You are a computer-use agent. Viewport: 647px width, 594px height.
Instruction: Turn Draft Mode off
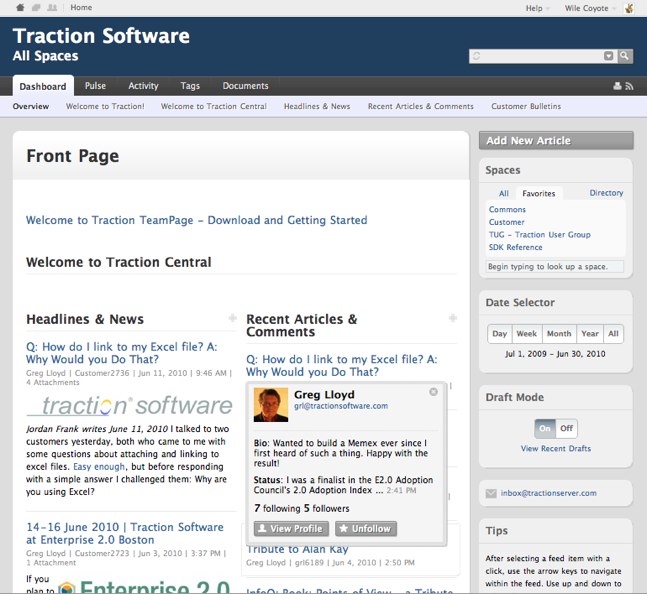point(567,428)
